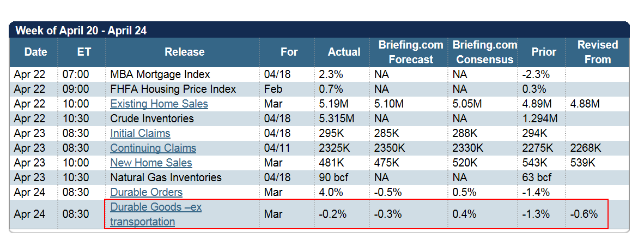The width and height of the screenshot is (644, 244).
Task: Click the Prior column header
Action: tap(543, 52)
